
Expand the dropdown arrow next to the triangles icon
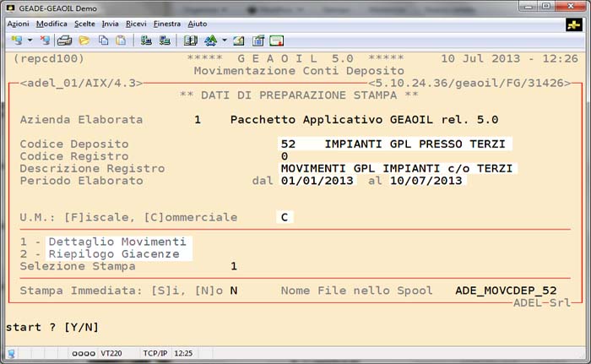click(224, 40)
